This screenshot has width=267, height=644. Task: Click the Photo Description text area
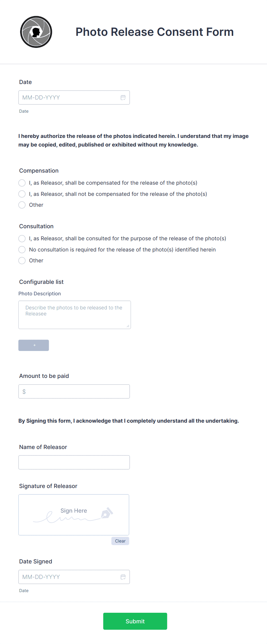click(74, 315)
